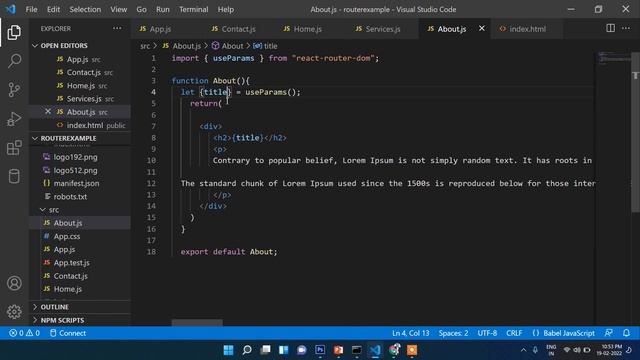Click the Windows Start button

pyautogui.click(x=229, y=350)
